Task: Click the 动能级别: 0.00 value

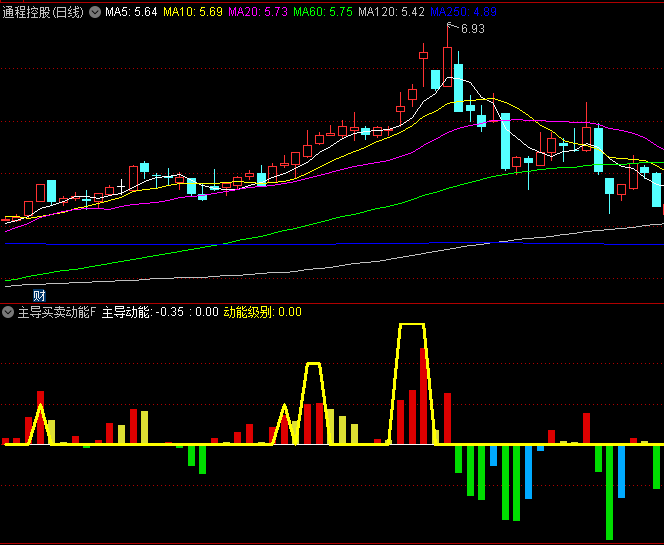Action: coord(263,313)
